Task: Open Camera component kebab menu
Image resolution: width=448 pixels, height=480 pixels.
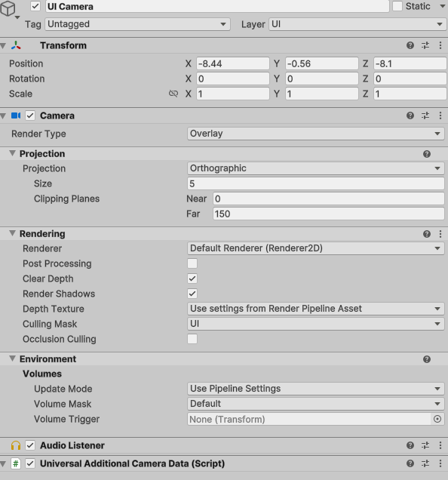Action: click(440, 115)
